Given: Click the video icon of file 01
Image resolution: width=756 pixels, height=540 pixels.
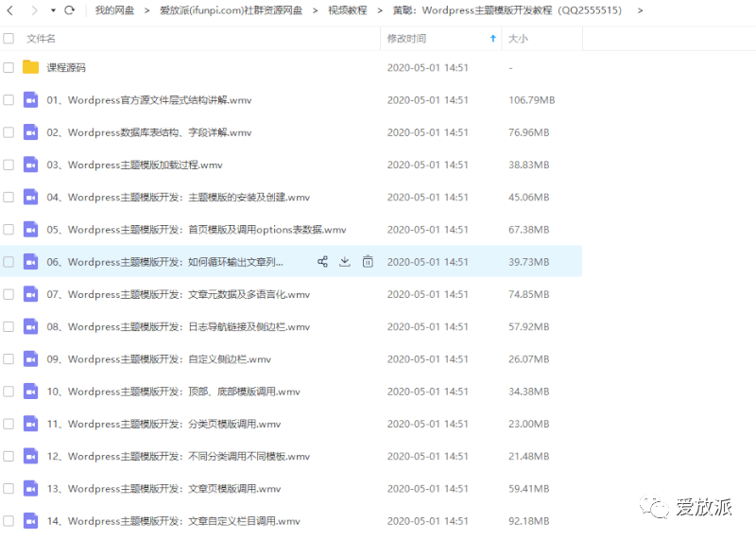Looking at the screenshot, I should tap(31, 100).
